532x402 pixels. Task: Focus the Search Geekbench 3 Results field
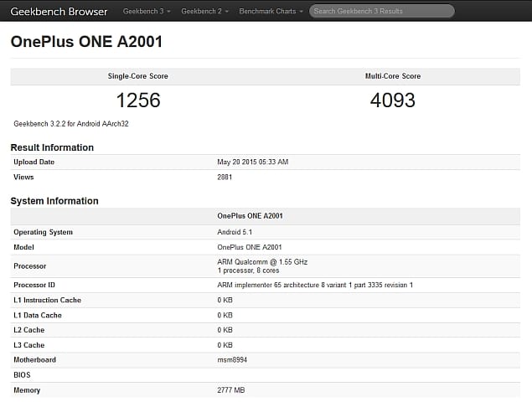point(382,12)
